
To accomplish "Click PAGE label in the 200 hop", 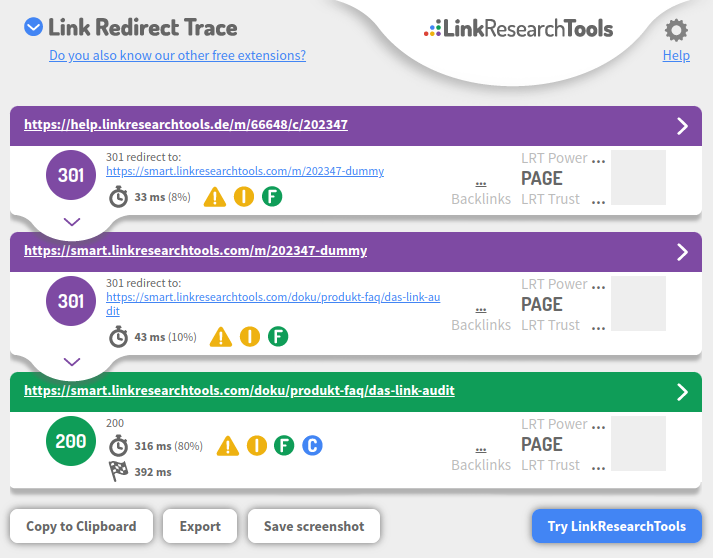I will pyautogui.click(x=542, y=444).
